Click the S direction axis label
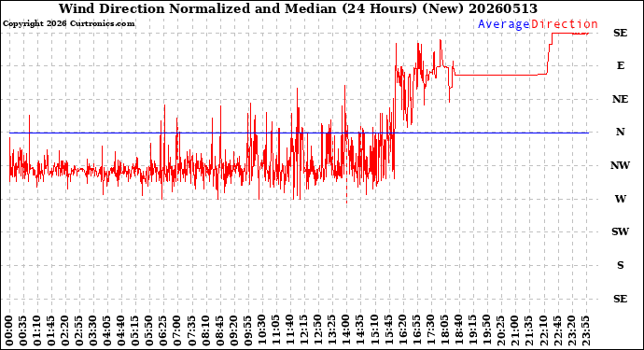The width and height of the screenshot is (644, 350). [x=620, y=265]
